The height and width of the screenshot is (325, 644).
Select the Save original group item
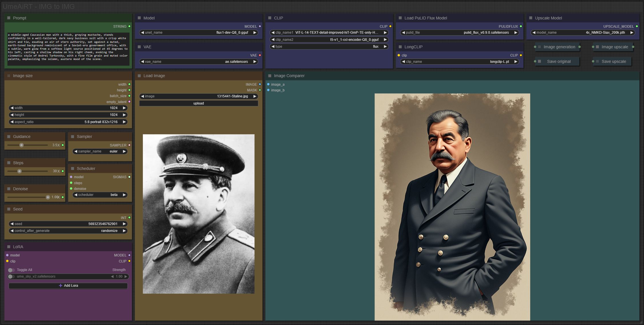(558, 61)
